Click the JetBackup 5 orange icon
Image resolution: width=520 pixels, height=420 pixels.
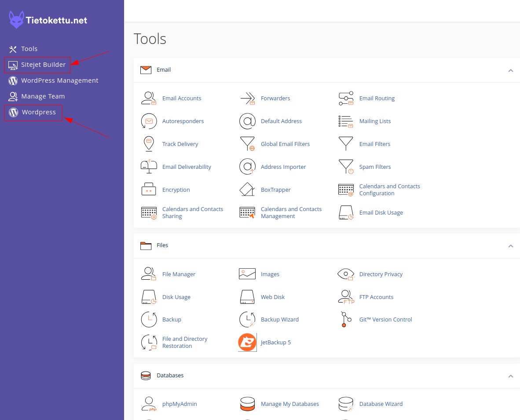pyautogui.click(x=247, y=343)
